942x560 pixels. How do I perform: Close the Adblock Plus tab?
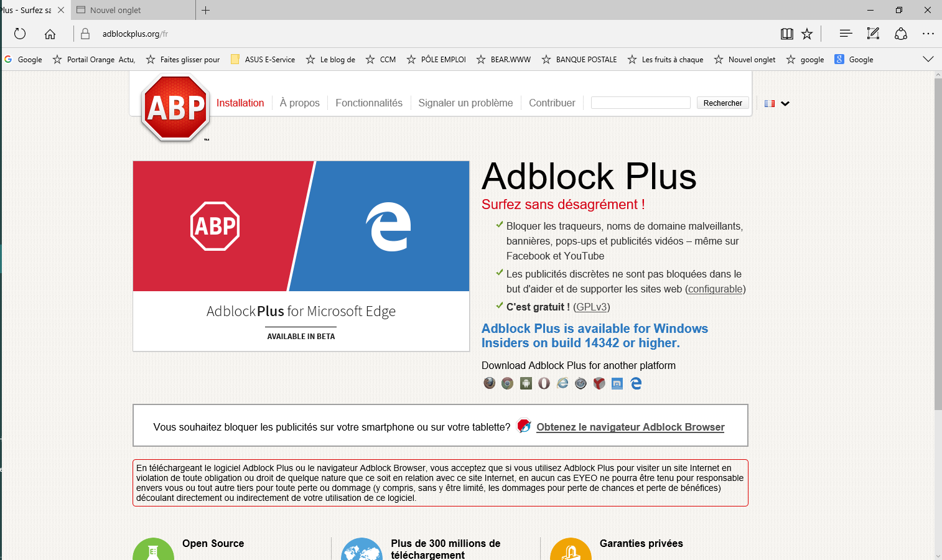[x=61, y=10]
